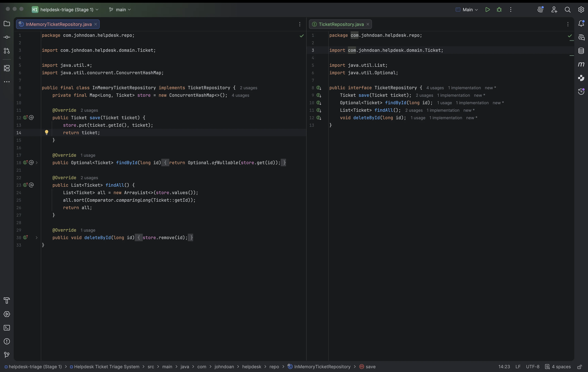The image size is (588, 372).
Task: Close the InMemoryTicketRepository.java tab
Action: click(95, 24)
